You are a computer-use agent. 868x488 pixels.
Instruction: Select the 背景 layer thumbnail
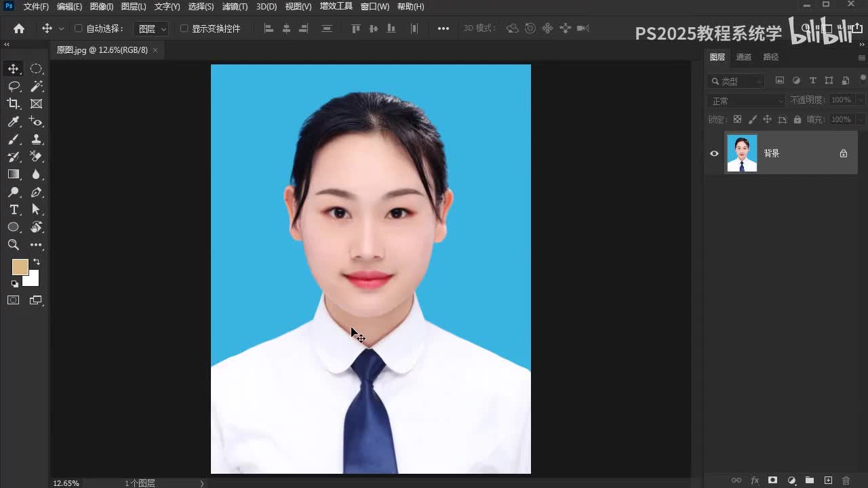742,153
